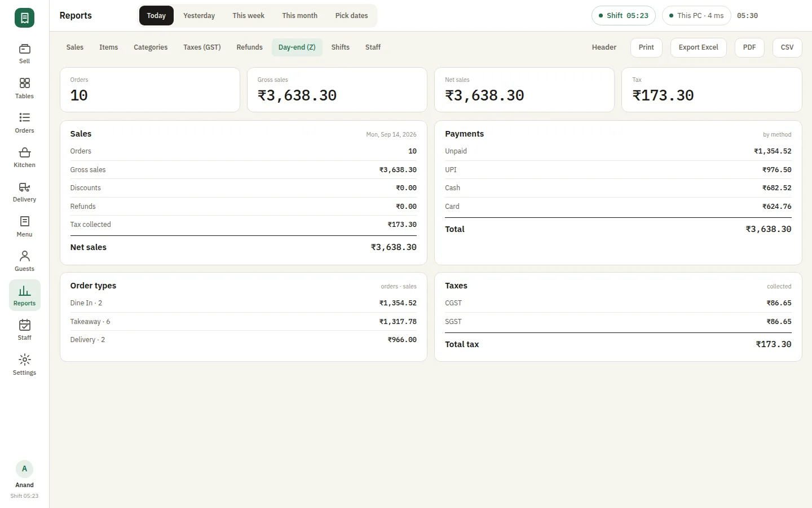812x508 pixels.
Task: Click the Export Excel button
Action: (x=698, y=47)
